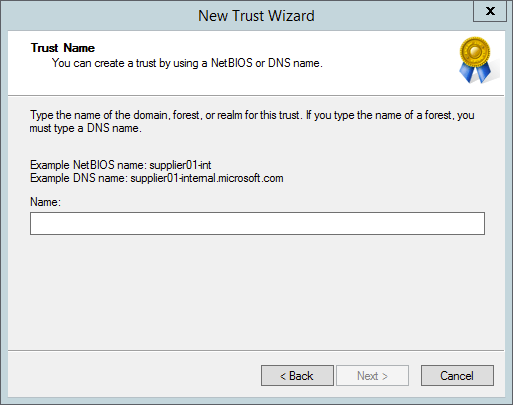
Task: Click the 'must type a DNS name' line
Action: [x=86, y=128]
